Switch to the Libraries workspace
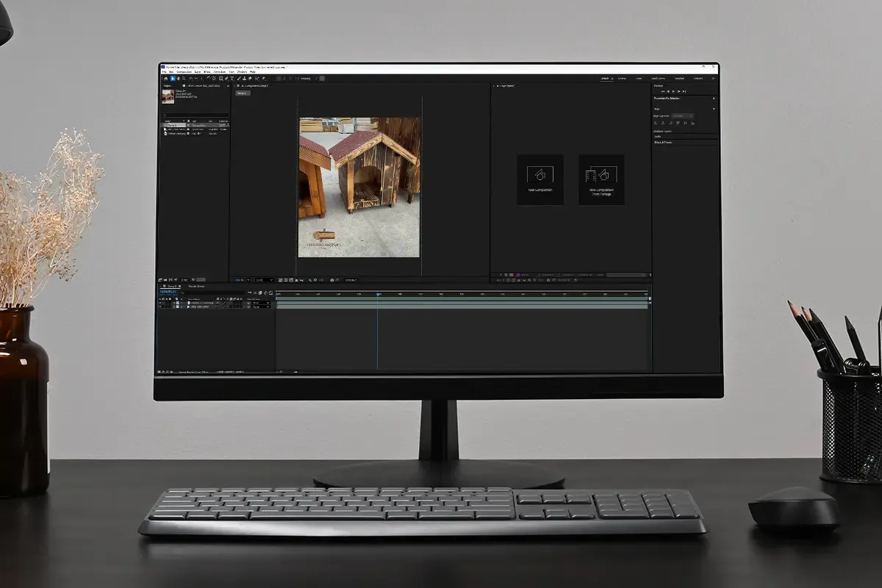Viewport: 882px width, 588px height. pyautogui.click(x=698, y=78)
